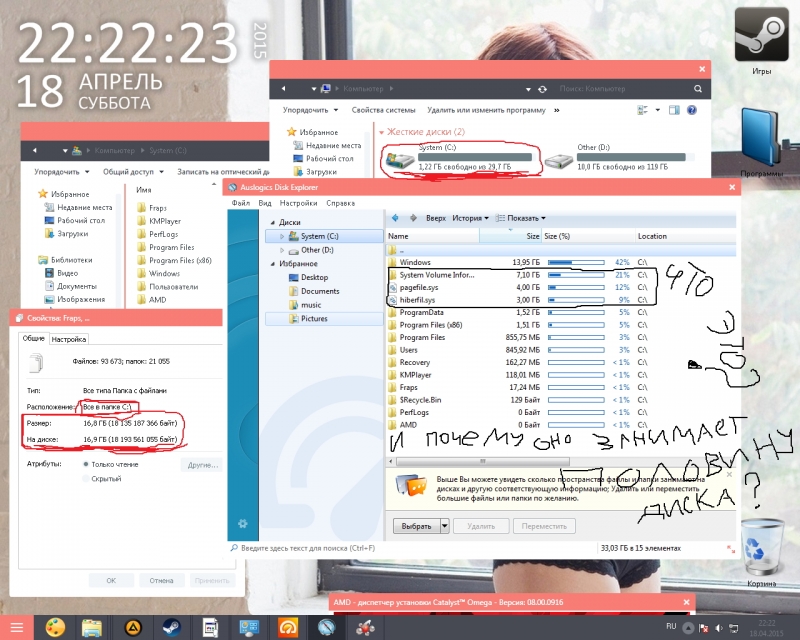Enable the Скрытый attribute checkbox

[x=86, y=479]
